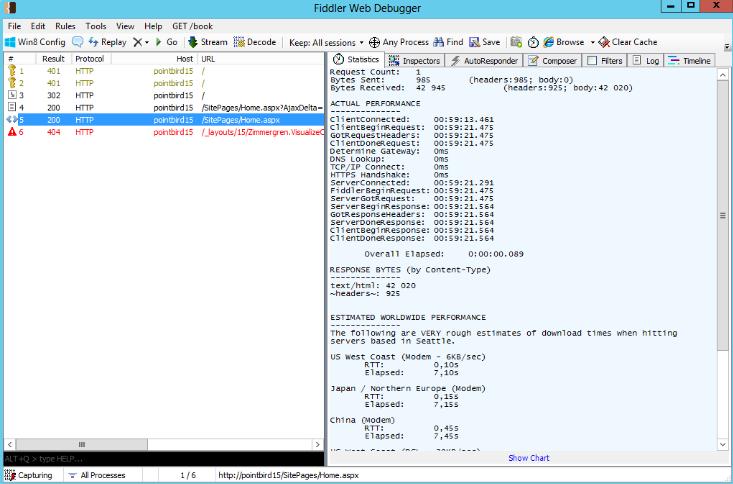Sort by the URL column header

point(260,59)
